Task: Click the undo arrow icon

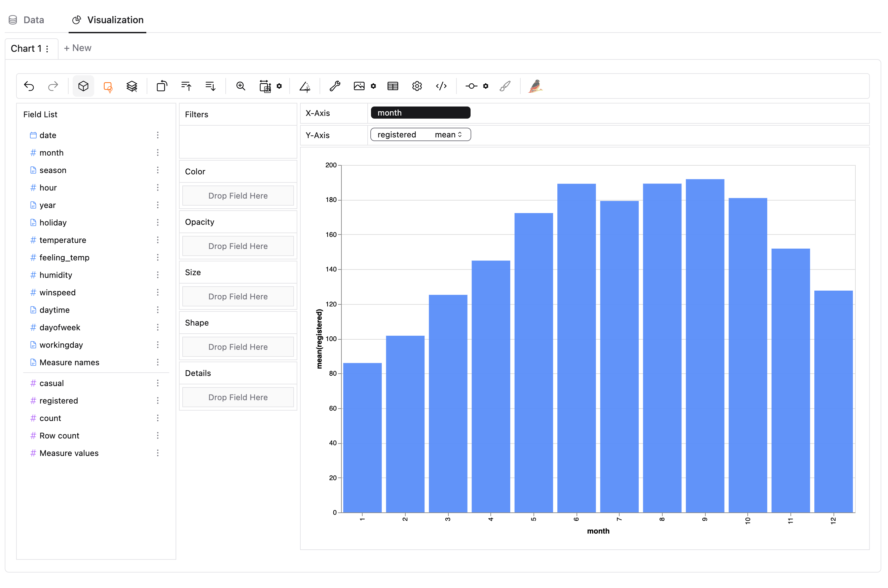Action: tap(29, 86)
